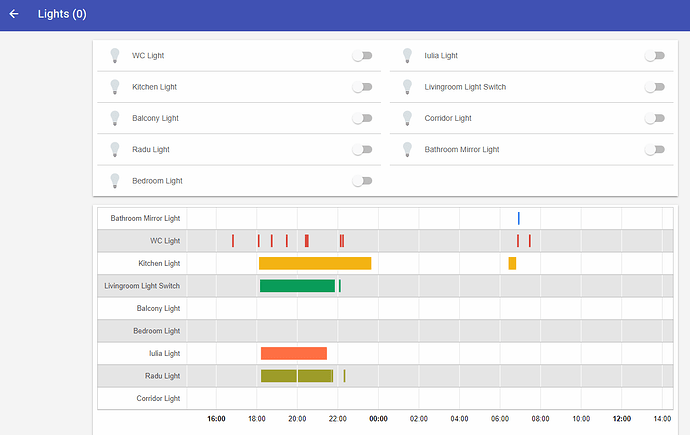Click the WC Light bulb icon

click(x=114, y=56)
